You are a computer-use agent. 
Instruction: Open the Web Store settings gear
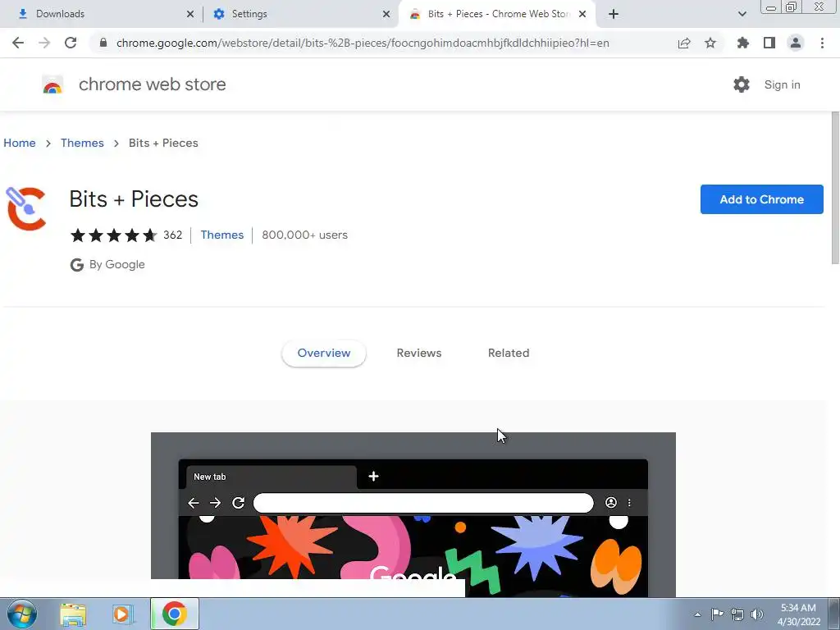(x=742, y=84)
